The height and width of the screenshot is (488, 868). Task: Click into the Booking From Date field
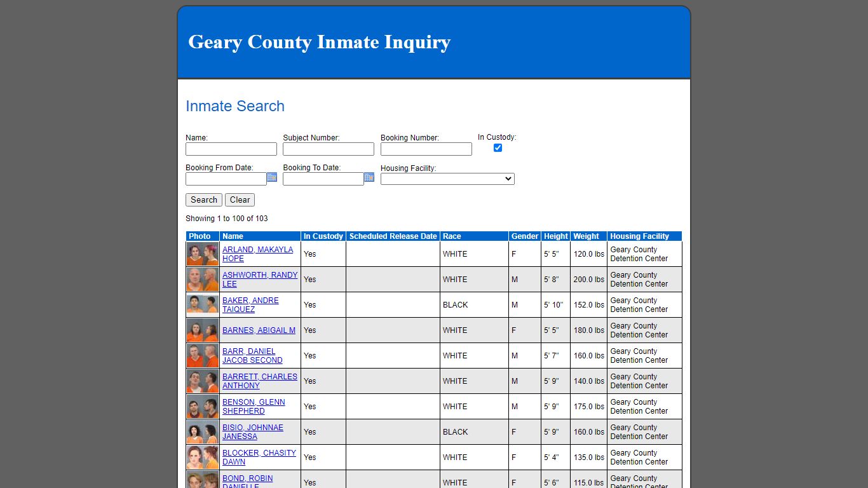pyautogui.click(x=226, y=179)
